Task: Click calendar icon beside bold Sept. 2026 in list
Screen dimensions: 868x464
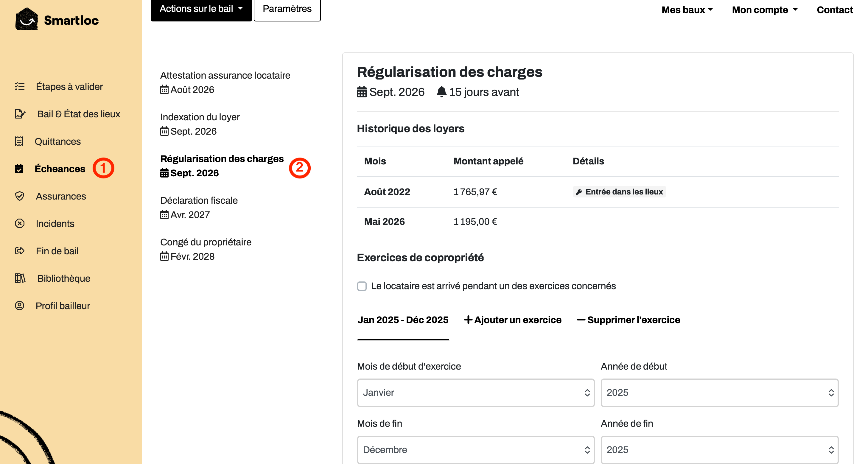Action: (164, 173)
